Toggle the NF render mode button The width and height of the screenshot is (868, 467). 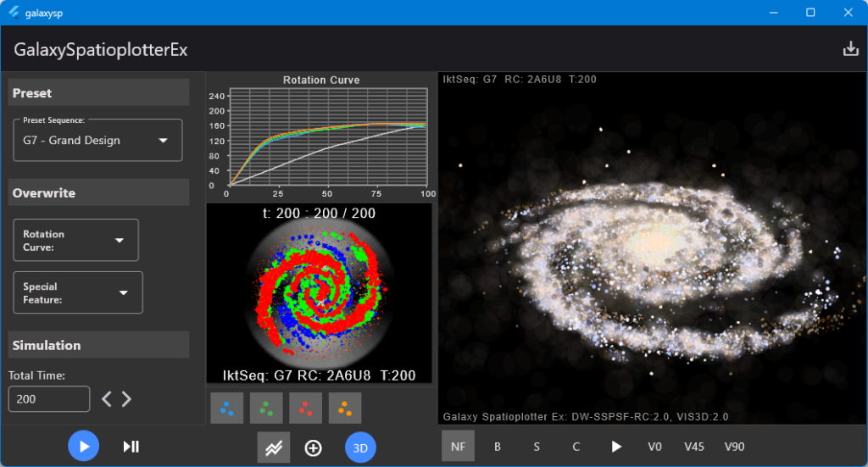pyautogui.click(x=458, y=447)
